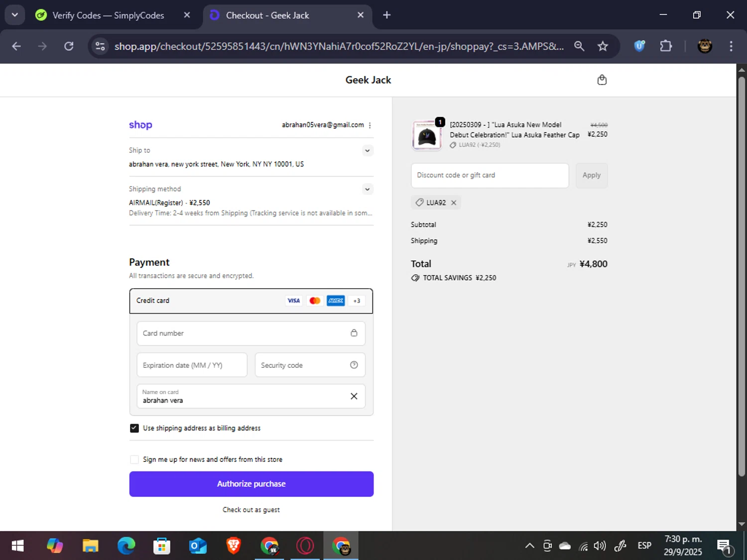This screenshot has height=560, width=747.
Task: Click the Total amount ¥4,800
Action: 593,264
